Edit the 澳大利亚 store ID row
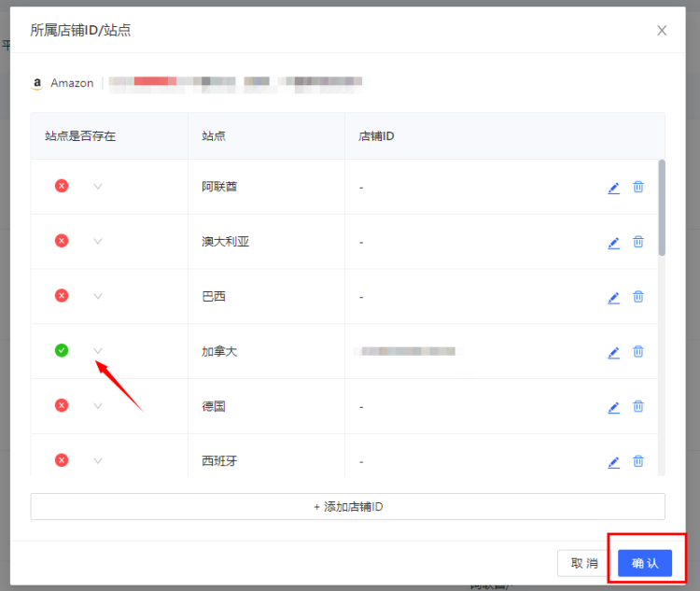 [x=614, y=243]
